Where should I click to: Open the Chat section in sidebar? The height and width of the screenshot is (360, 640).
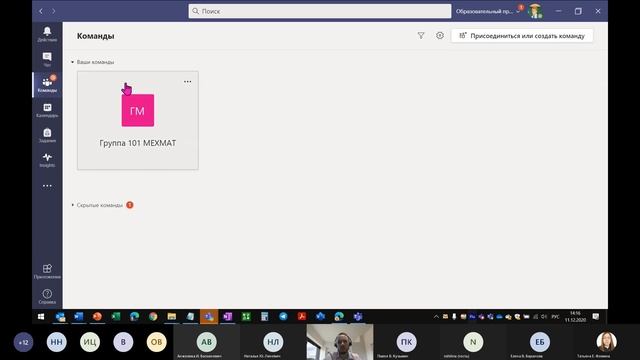tap(47, 59)
